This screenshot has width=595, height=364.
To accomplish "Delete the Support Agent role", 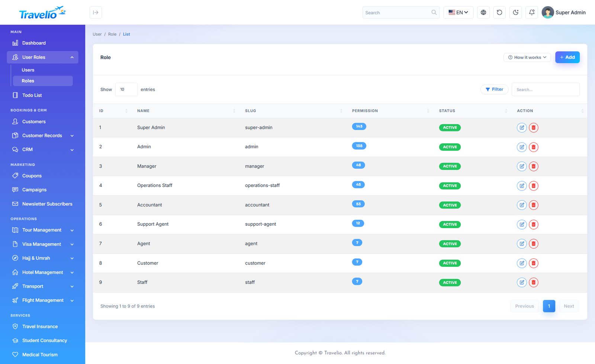I will 534,224.
